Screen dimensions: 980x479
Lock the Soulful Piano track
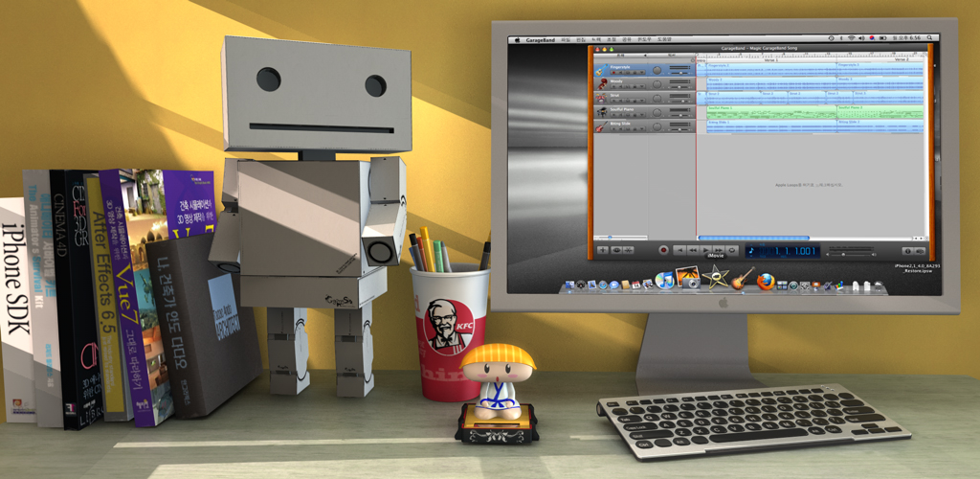[635, 114]
